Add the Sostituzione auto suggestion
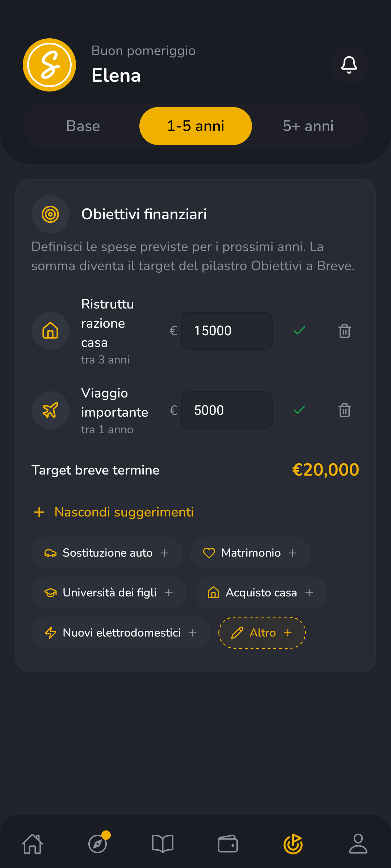This screenshot has width=391, height=868. pyautogui.click(x=107, y=553)
